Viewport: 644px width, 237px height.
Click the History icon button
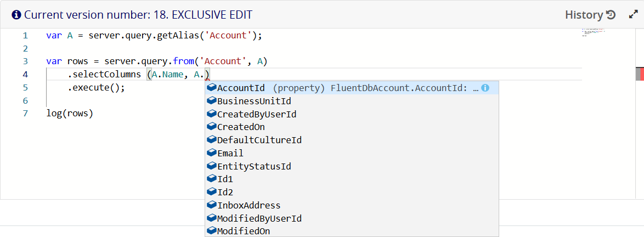(611, 15)
